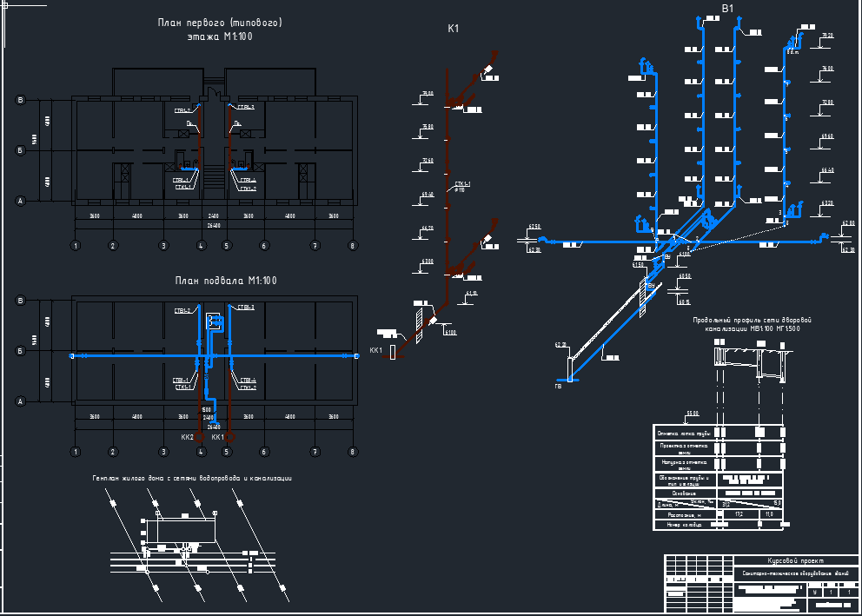Click the 'Натурная отметка земли' row label

tap(684, 465)
